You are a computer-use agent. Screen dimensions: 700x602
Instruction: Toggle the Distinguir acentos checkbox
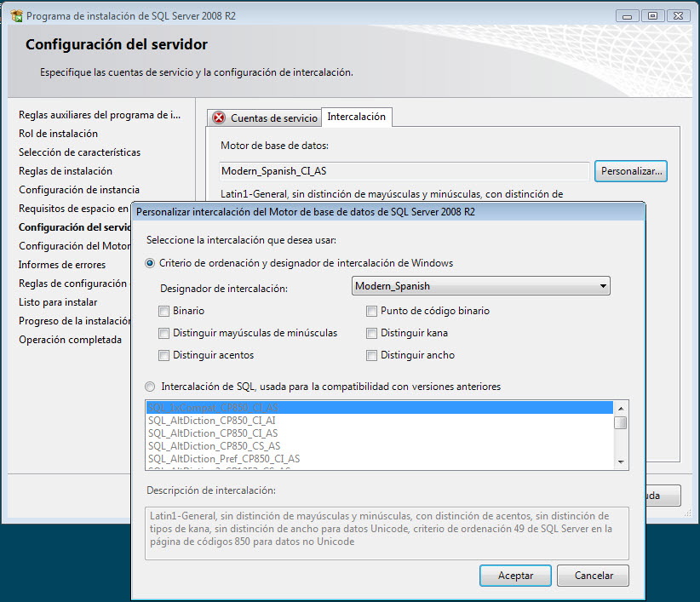(x=164, y=355)
